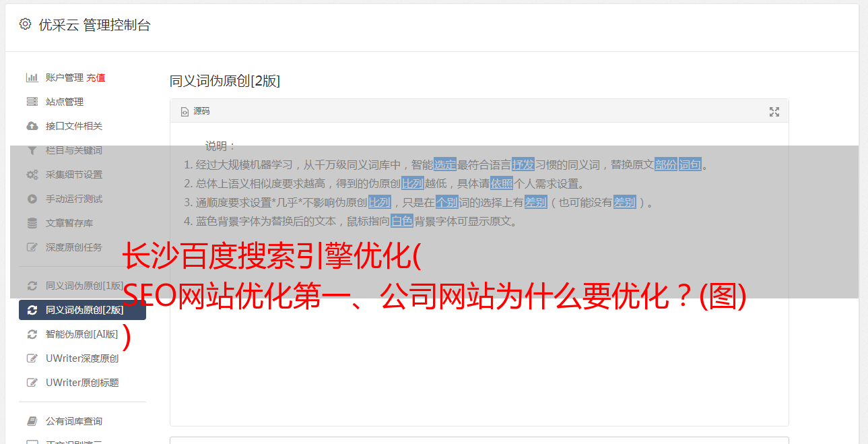Click the cloud upload icon for 接口文件相关
The width and height of the screenshot is (868, 444).
[32, 126]
